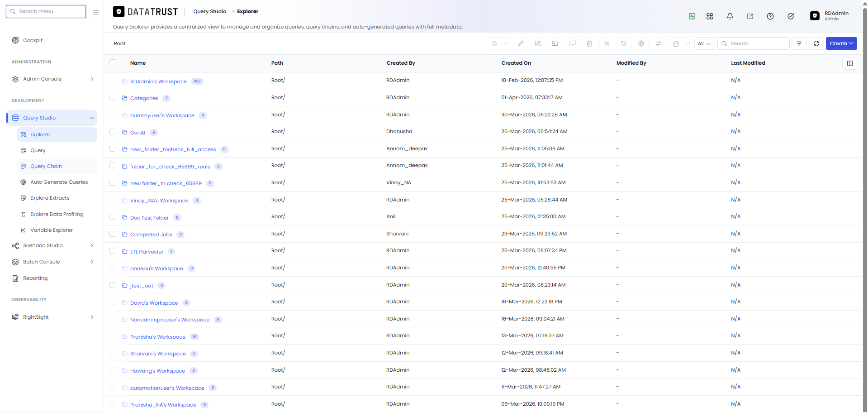Click the notifications bell icon

(x=730, y=16)
